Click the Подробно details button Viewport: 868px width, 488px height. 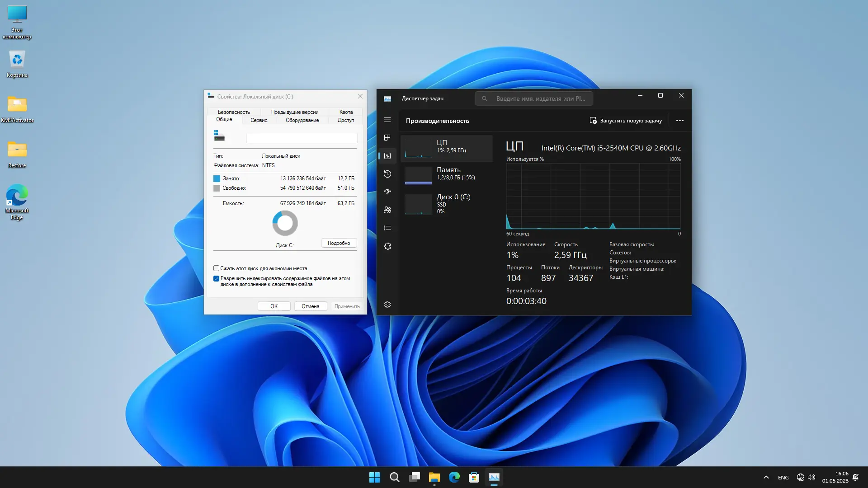click(339, 243)
